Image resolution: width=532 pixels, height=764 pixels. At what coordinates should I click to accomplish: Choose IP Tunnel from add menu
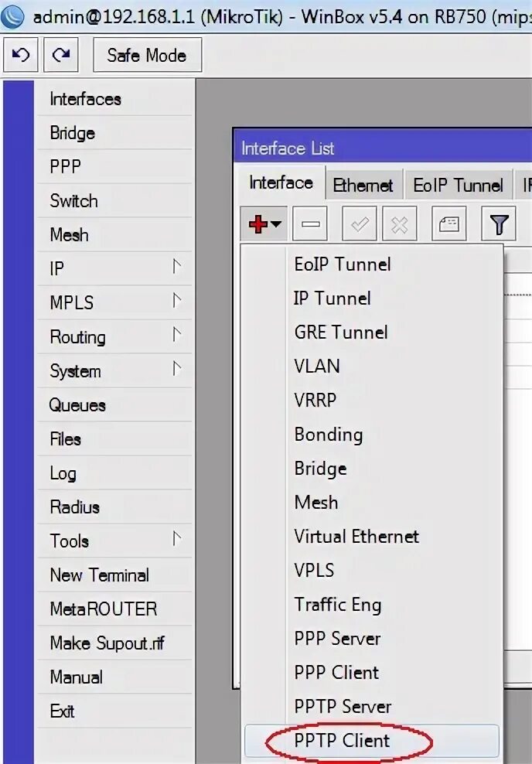click(371, 298)
